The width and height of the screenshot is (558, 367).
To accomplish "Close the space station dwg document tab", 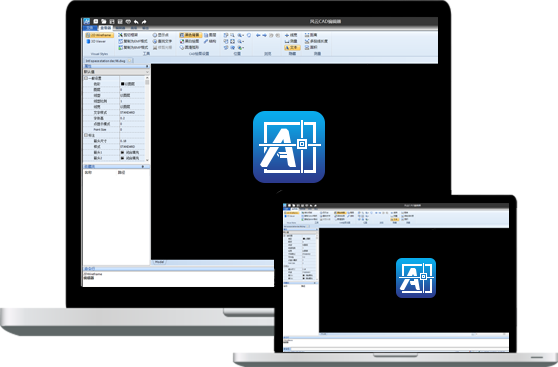I will 130,61.
